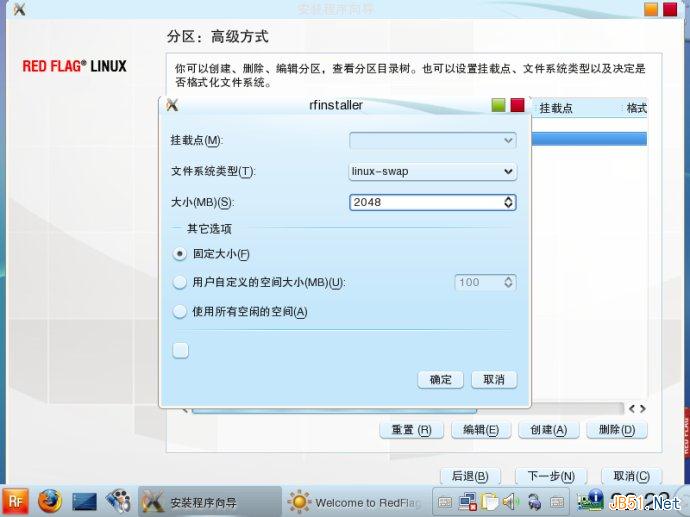Click the 格式 column header

[636, 108]
